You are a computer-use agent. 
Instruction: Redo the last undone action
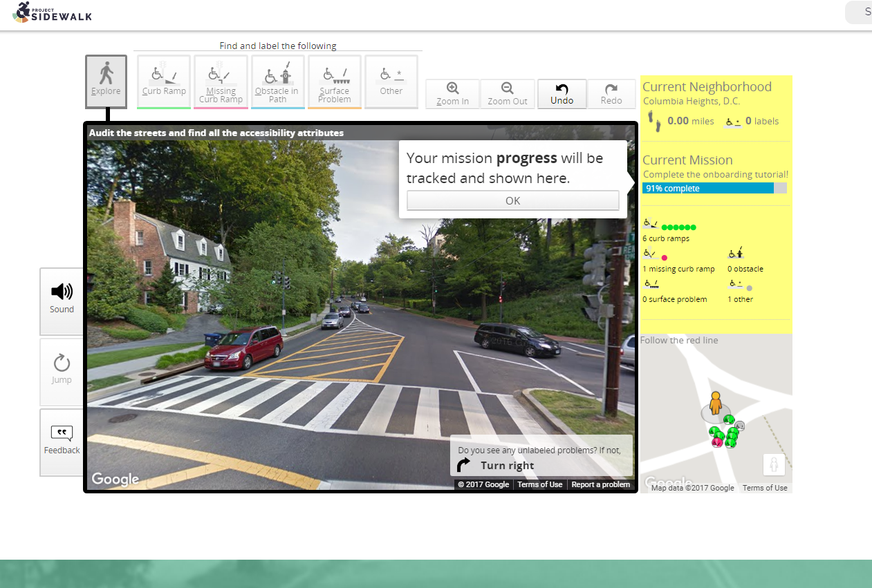(x=611, y=94)
